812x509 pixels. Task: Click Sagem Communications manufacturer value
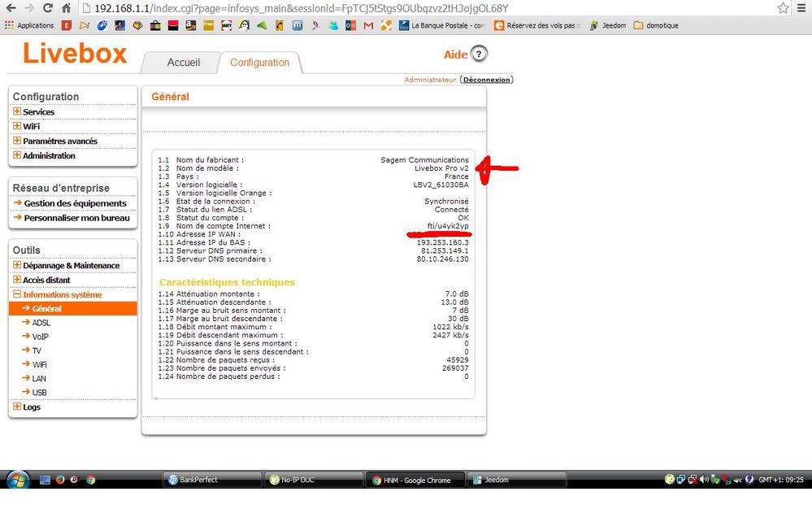424,160
